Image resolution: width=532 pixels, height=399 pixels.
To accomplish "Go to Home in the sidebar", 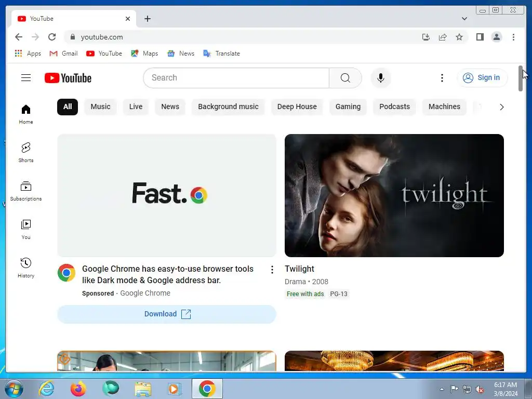I will click(26, 114).
